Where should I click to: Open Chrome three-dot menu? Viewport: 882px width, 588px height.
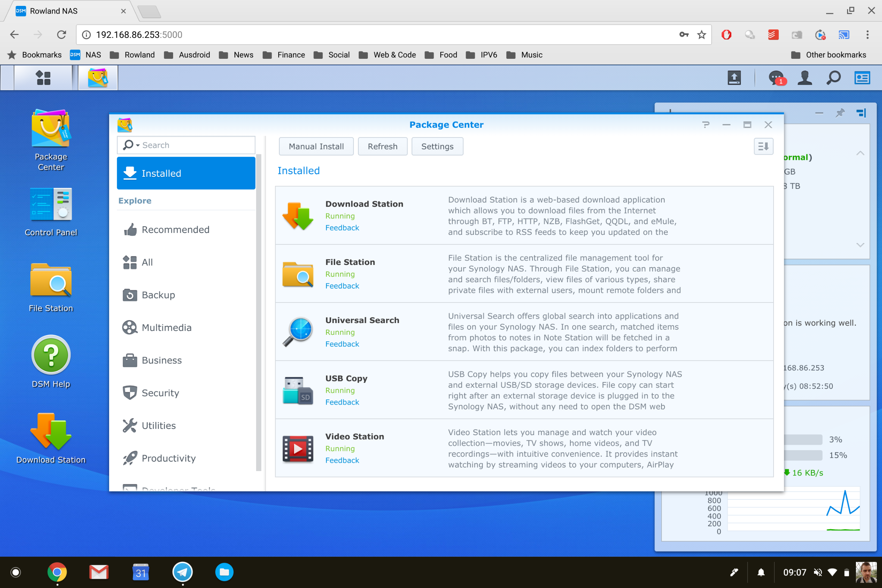click(867, 35)
